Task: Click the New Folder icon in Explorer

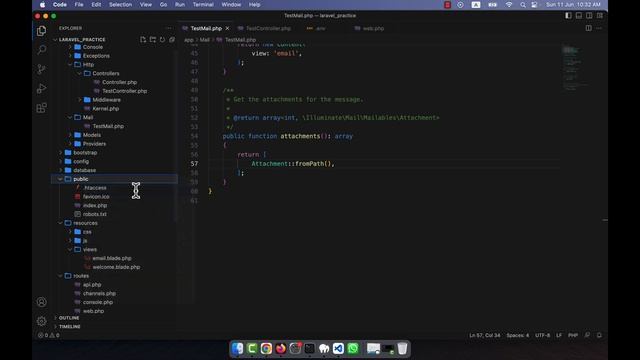Action: tap(153, 40)
